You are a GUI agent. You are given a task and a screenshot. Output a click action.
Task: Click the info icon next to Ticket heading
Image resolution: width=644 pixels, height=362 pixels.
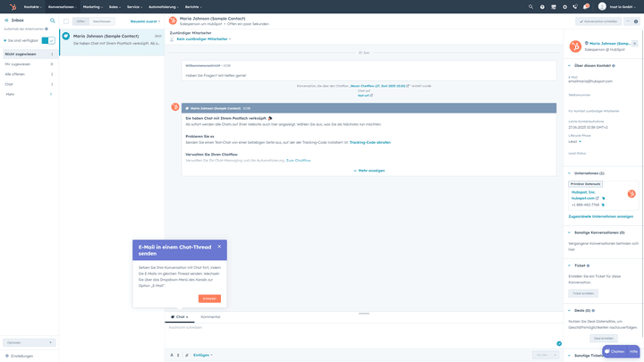pyautogui.click(x=589, y=265)
